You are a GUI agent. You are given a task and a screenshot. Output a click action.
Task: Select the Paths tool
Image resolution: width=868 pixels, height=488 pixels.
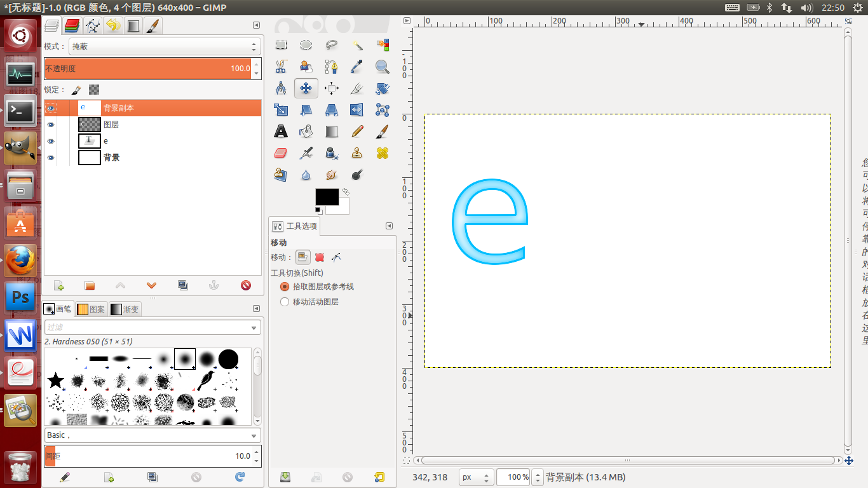click(x=332, y=67)
